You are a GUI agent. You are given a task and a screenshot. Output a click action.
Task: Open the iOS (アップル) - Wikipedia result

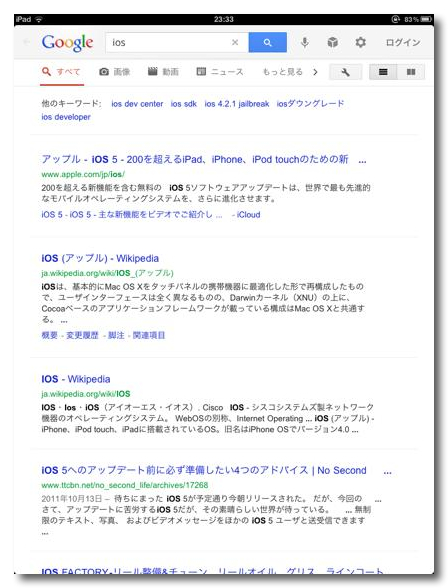100,258
